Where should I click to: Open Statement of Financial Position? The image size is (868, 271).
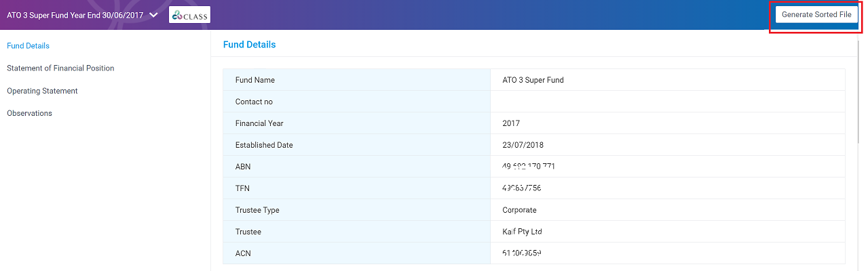coord(60,68)
